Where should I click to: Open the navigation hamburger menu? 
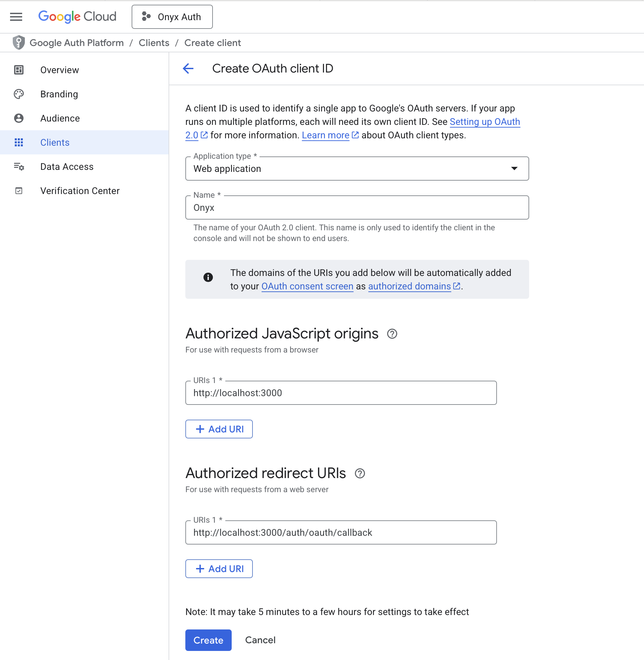click(15, 17)
